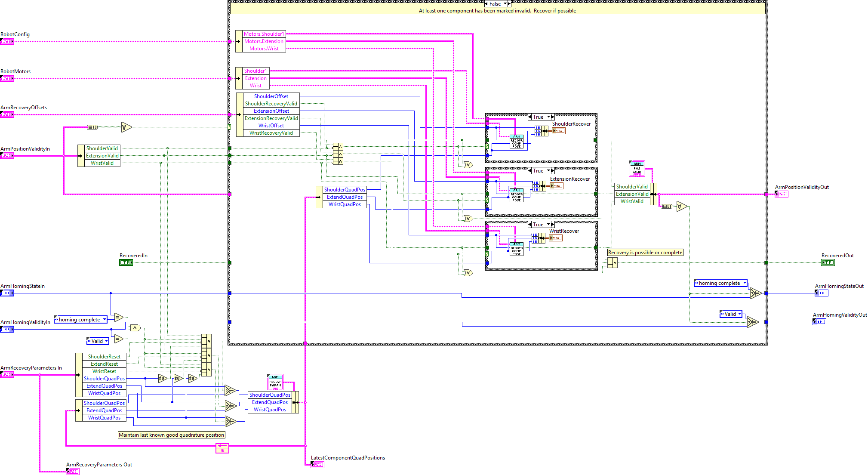Select the Motors.Extension unbundle element
This screenshot has height=475, width=868.
(x=264, y=41)
